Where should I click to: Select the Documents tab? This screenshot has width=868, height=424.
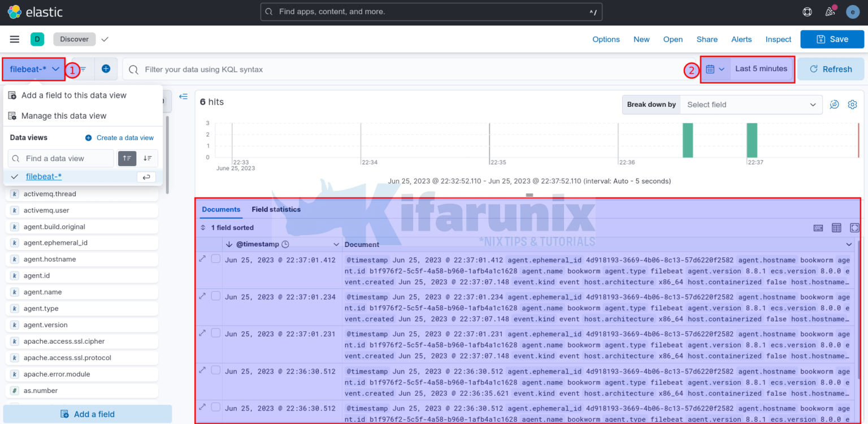[x=221, y=209]
